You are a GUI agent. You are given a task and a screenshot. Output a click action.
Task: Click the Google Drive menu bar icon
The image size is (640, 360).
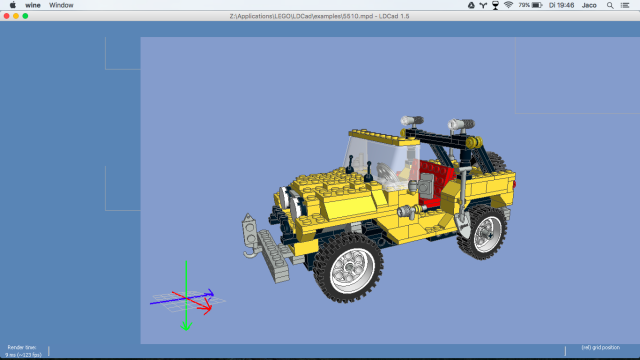click(471, 5)
